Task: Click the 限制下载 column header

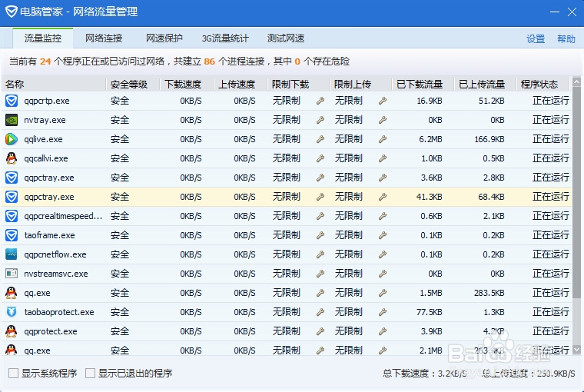Action: click(x=298, y=85)
